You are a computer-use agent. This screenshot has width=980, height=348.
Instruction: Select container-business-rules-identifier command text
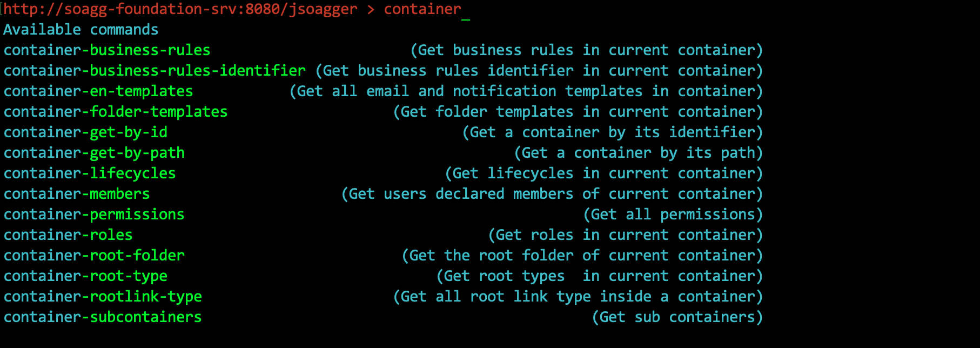tap(155, 71)
